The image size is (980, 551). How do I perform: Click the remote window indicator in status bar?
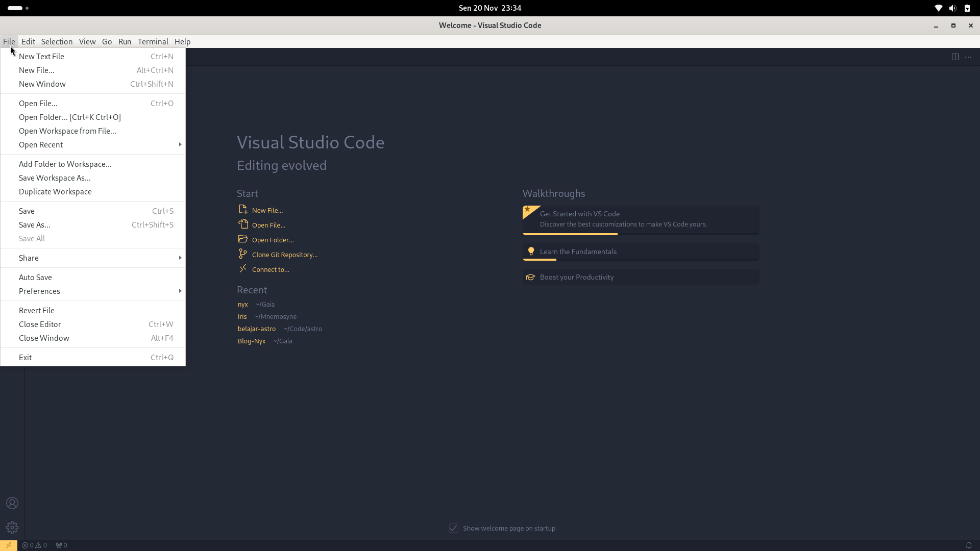[x=9, y=545]
